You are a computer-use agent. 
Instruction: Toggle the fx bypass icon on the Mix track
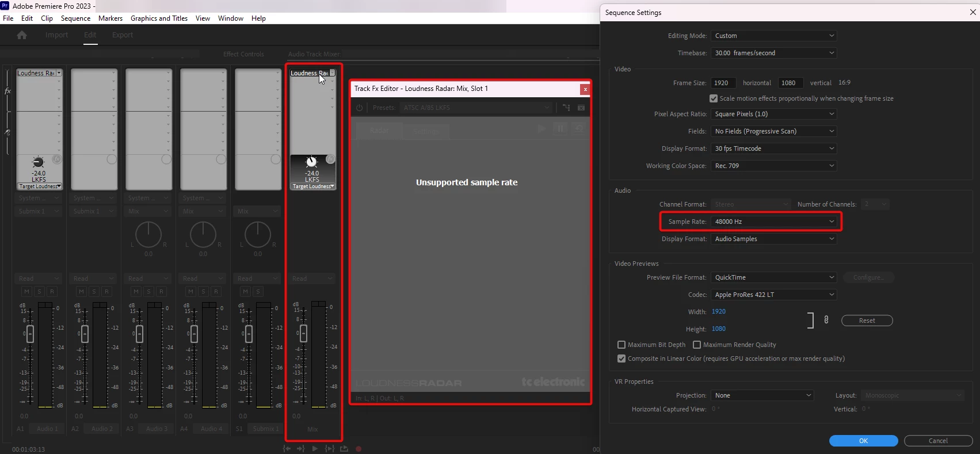(330, 159)
